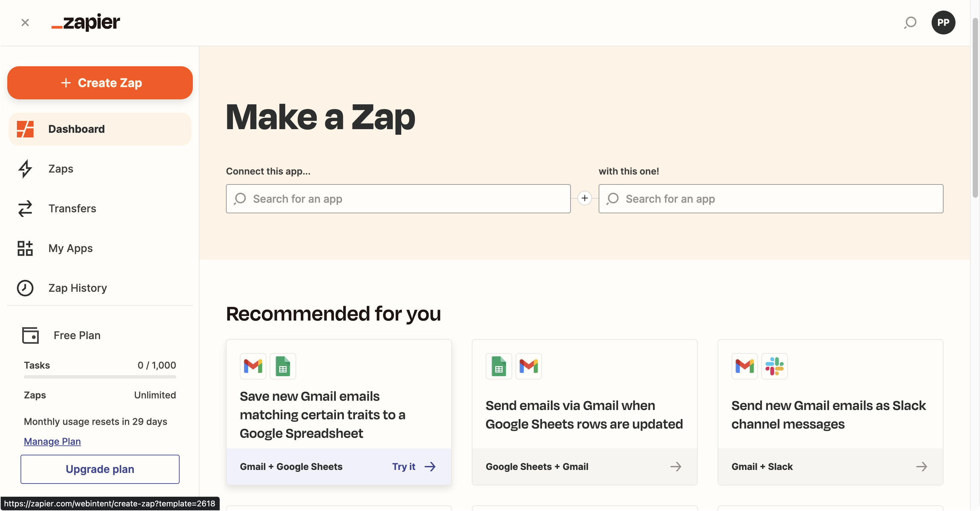The width and height of the screenshot is (980, 511).
Task: Click Try it on Gmail + Google Sheets card
Action: (x=404, y=467)
